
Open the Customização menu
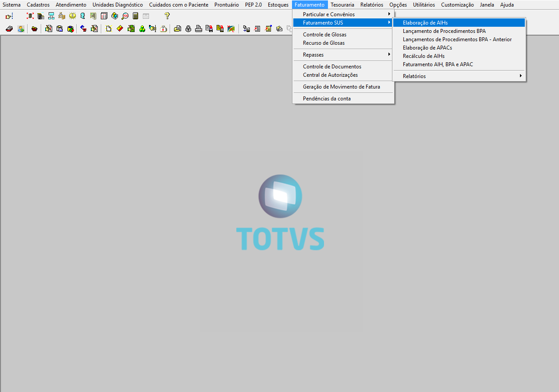pos(457,5)
